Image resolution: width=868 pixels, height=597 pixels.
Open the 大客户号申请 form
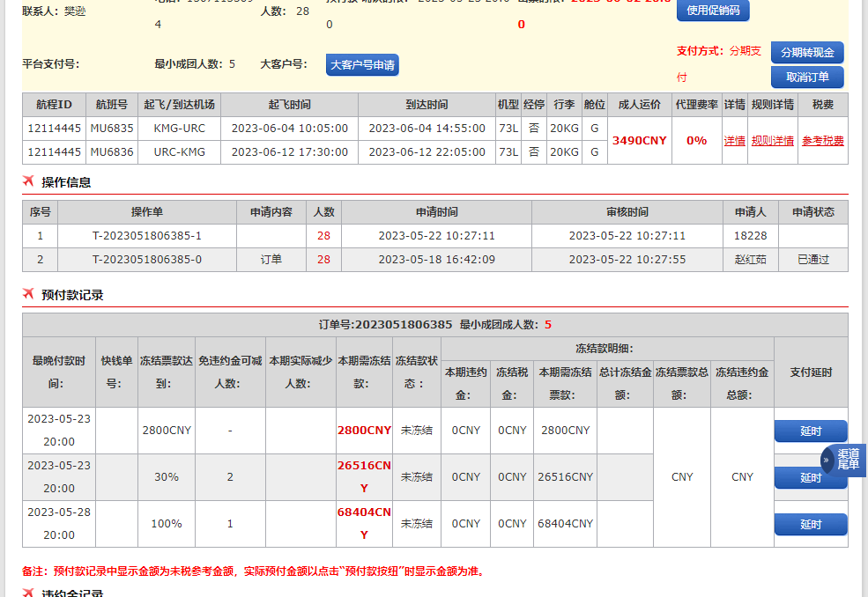pos(362,64)
